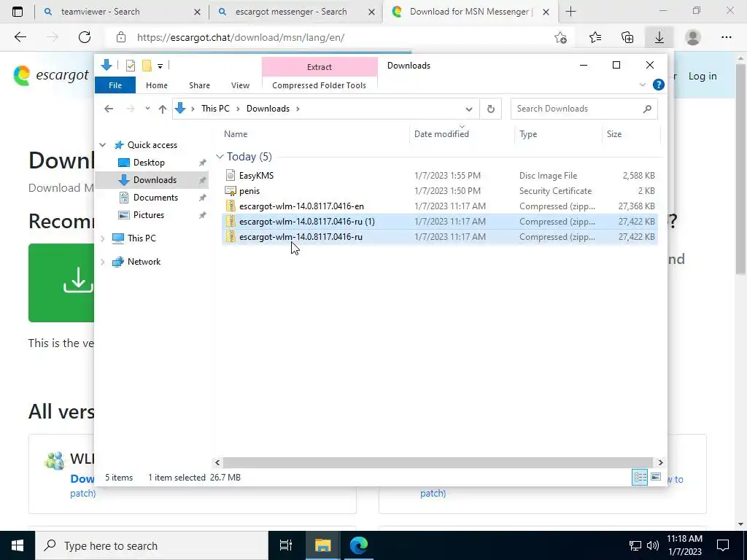
Task: Collapse Quick access tree node
Action: pyautogui.click(x=102, y=145)
